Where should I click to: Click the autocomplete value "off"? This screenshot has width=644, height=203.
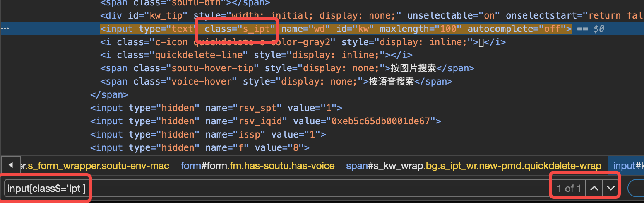[553, 29]
